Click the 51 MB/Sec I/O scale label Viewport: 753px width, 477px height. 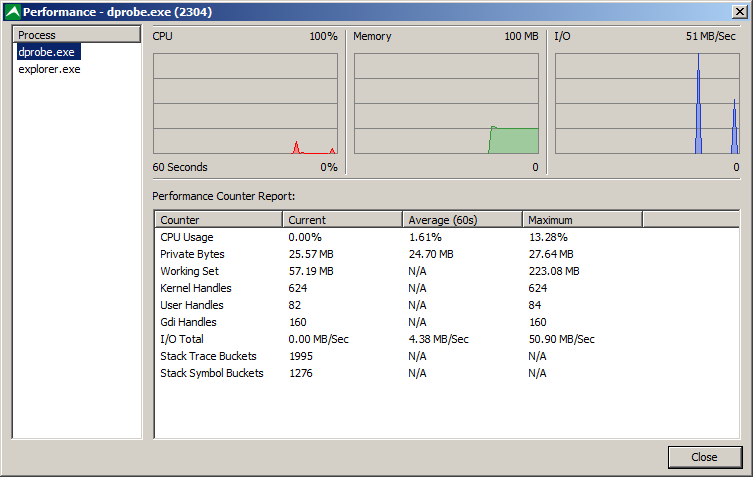pos(711,36)
